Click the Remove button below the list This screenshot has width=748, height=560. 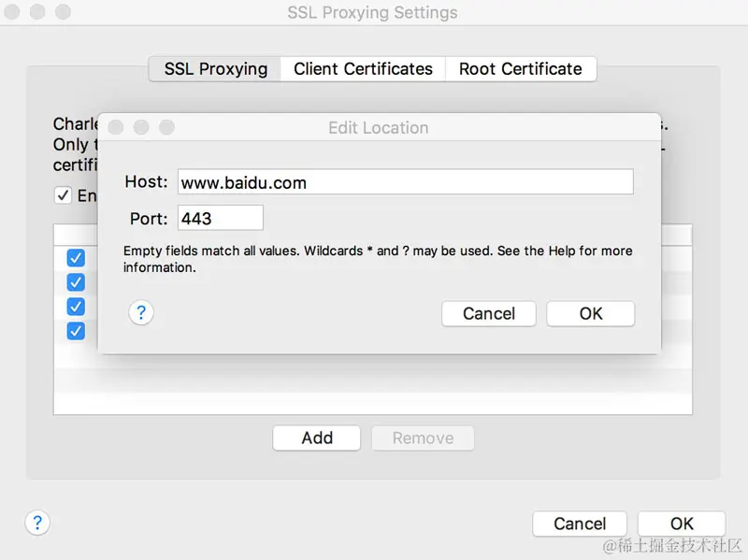pyautogui.click(x=424, y=438)
